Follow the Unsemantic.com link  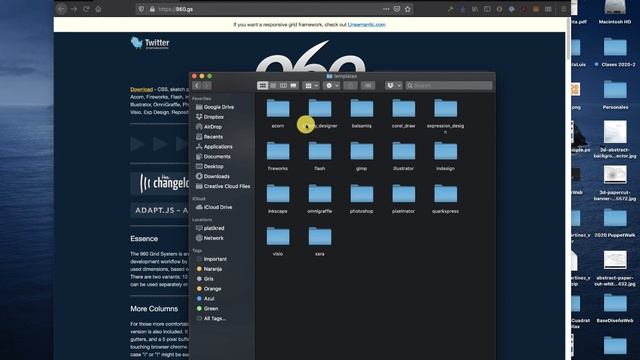[x=367, y=24]
